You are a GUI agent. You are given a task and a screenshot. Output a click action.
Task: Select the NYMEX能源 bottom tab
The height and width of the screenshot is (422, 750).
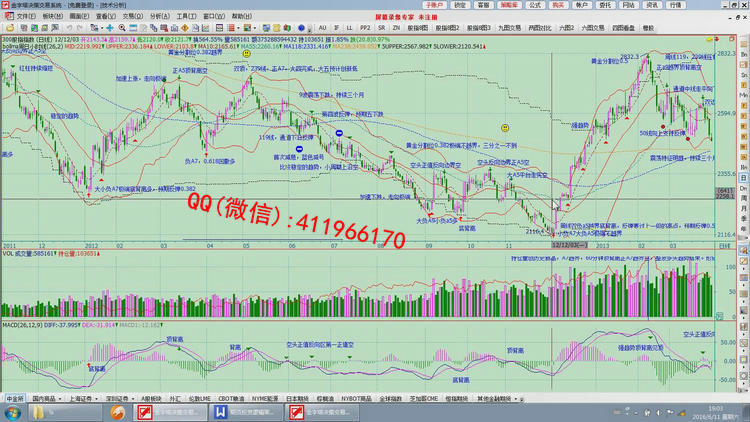click(265, 398)
